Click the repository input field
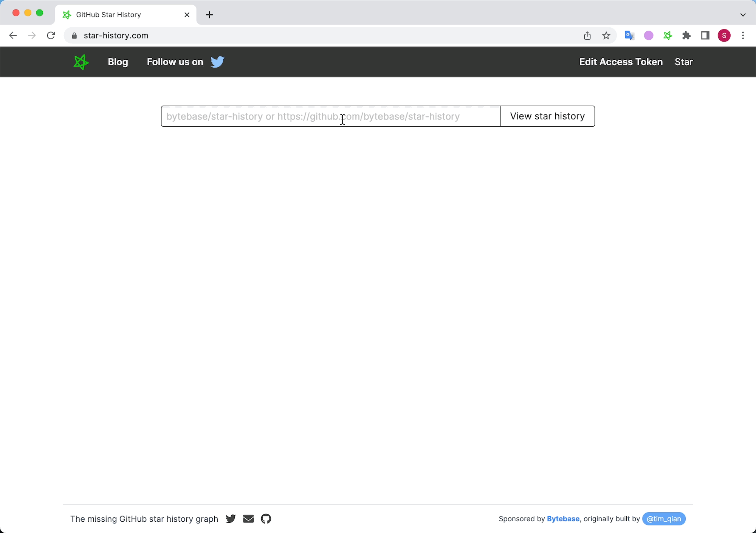This screenshot has width=756, height=533. pyautogui.click(x=330, y=116)
